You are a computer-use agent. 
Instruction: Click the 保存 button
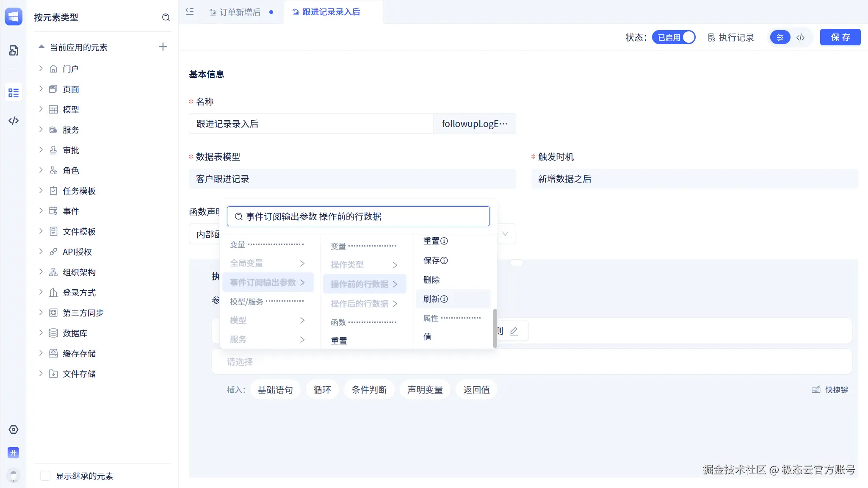coord(840,37)
